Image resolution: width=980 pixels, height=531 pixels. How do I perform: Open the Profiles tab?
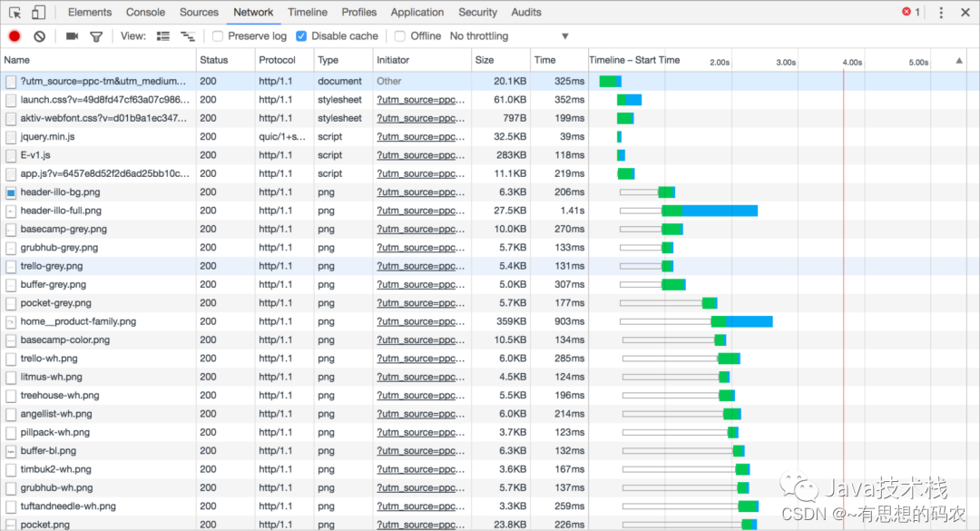point(359,13)
